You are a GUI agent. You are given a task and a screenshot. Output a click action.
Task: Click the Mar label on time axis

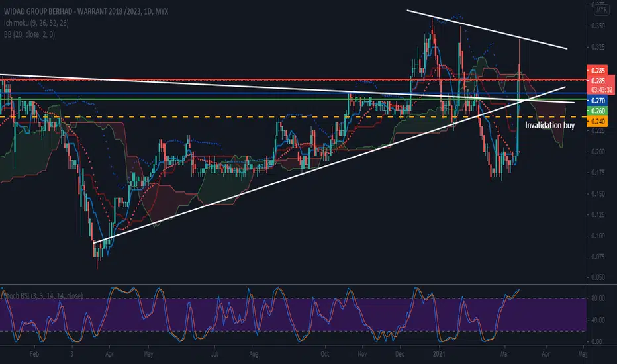[x=505, y=354]
